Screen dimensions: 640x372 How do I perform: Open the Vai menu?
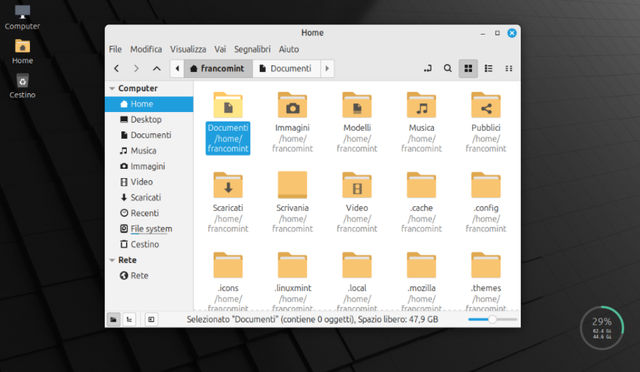pos(220,49)
